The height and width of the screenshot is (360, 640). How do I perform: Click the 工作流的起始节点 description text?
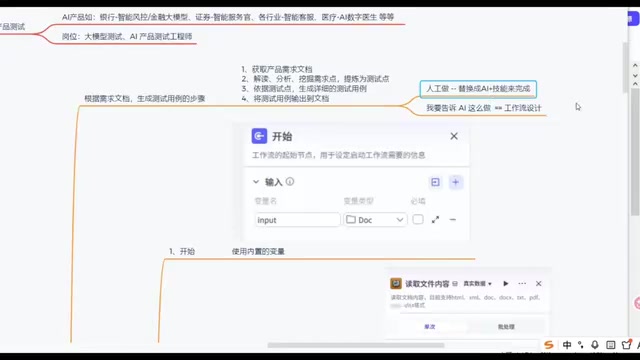[338, 155]
